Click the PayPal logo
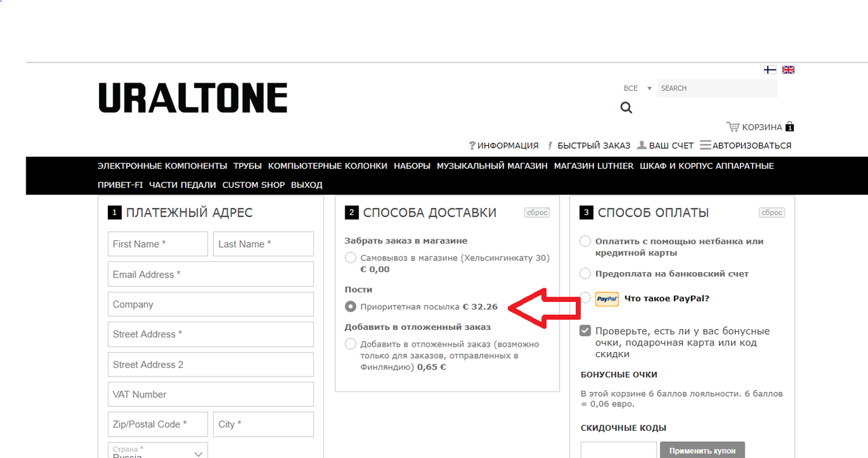The image size is (868, 458). click(607, 299)
